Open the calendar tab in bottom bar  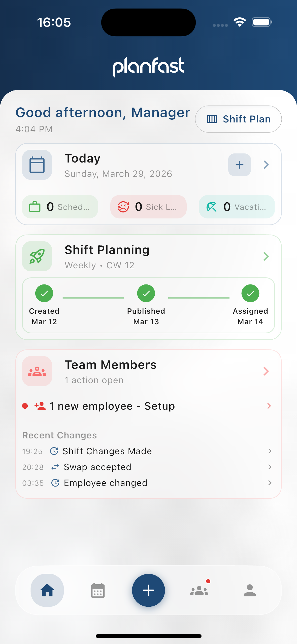pyautogui.click(x=98, y=590)
